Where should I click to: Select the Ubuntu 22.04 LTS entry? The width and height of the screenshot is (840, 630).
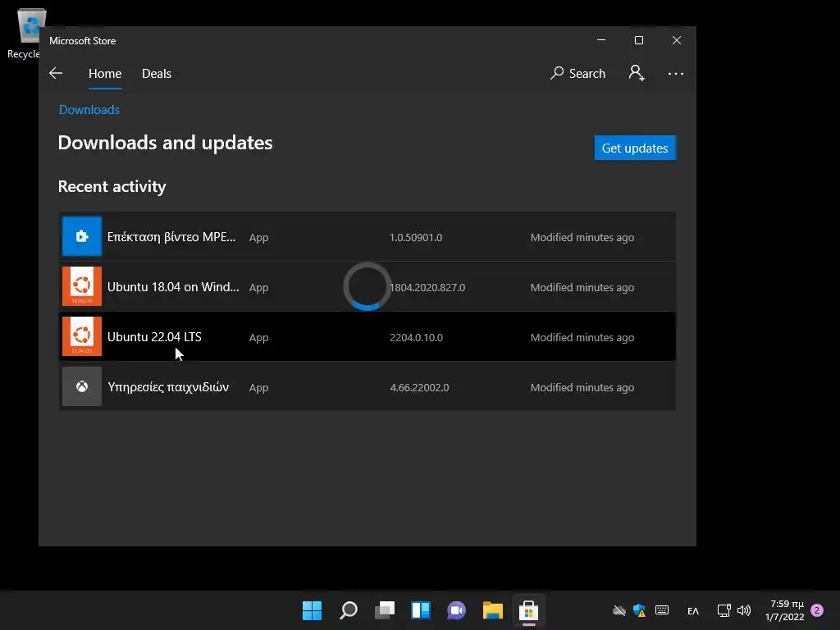click(x=367, y=336)
